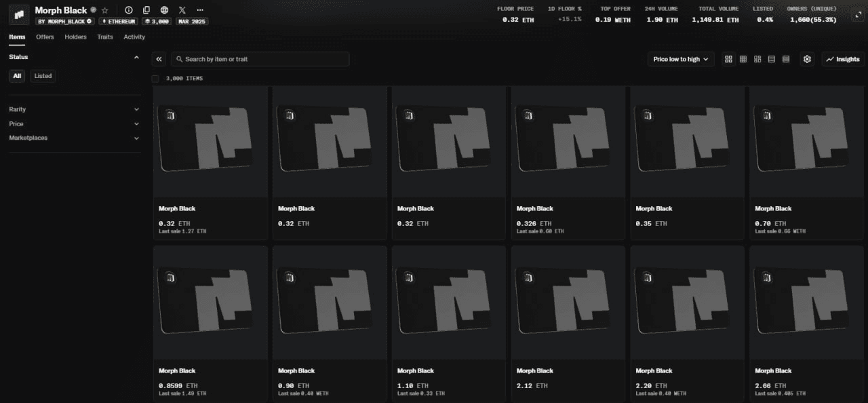
Task: Open display settings gear icon
Action: coord(807,59)
